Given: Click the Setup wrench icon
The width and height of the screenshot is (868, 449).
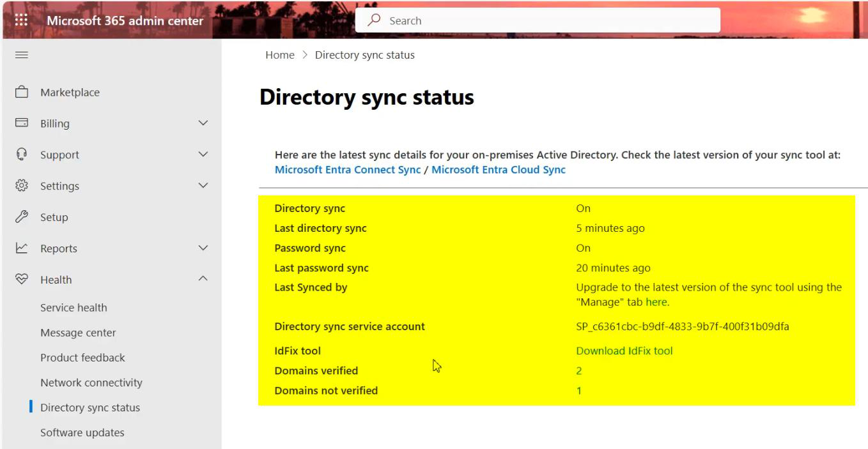Looking at the screenshot, I should [22, 217].
